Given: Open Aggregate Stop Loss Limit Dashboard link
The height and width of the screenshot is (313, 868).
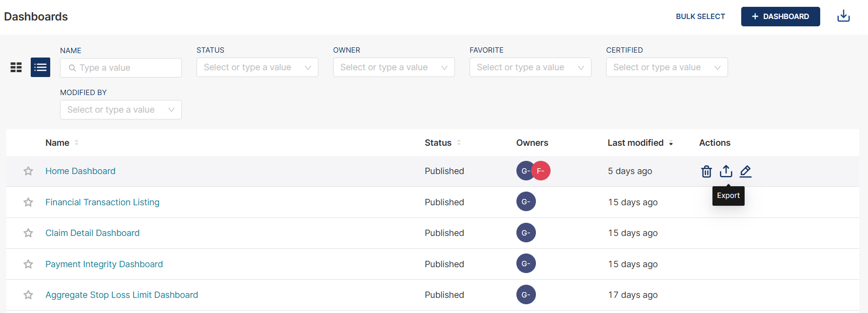Looking at the screenshot, I should tap(121, 295).
